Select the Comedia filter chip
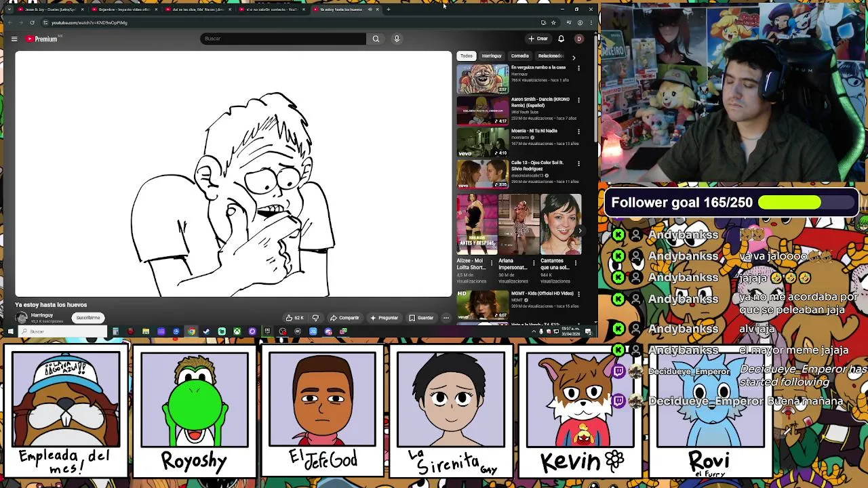The width and height of the screenshot is (868, 488). click(520, 56)
